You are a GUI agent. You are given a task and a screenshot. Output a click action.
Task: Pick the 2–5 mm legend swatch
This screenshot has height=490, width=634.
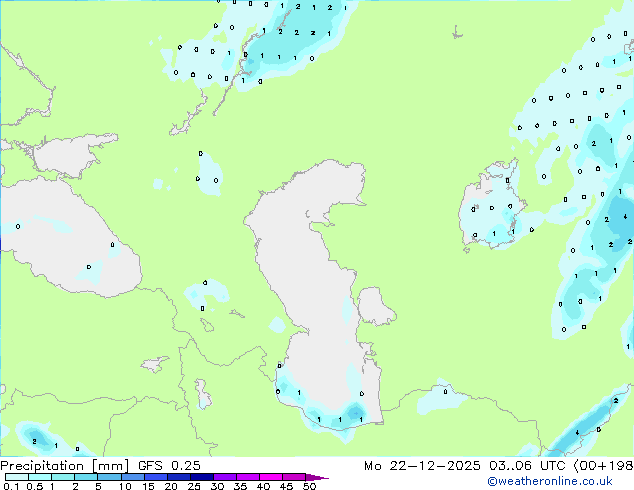coord(86,477)
